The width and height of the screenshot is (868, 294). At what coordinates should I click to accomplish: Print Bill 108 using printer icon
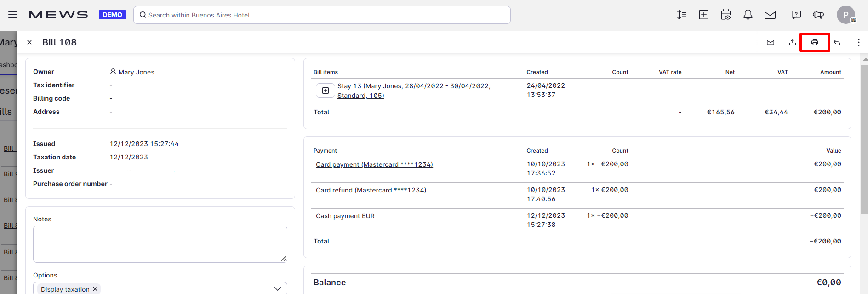(x=814, y=42)
